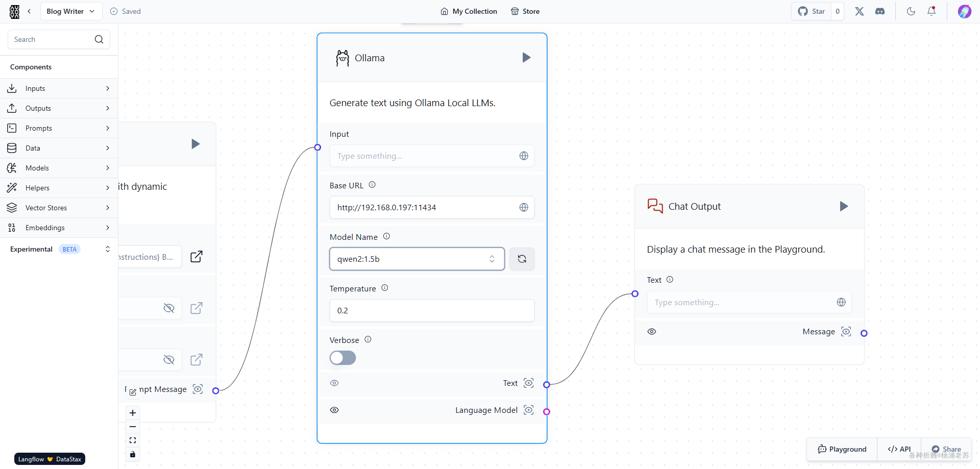The height and width of the screenshot is (469, 980).
Task: Expand the Embeddings category
Action: [x=59, y=228]
